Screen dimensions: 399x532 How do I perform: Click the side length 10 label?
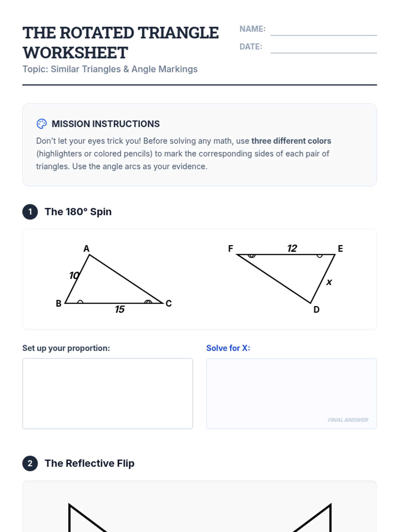(x=74, y=276)
